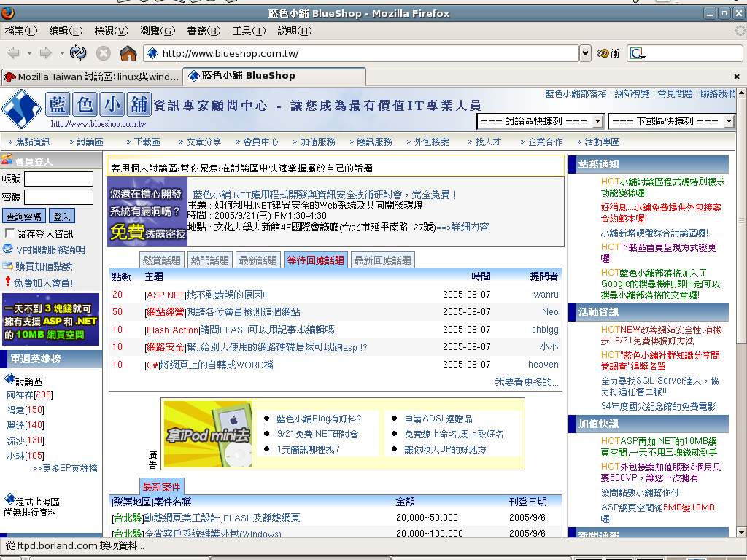The image size is (747, 560).
Task: Reload the current page
Action: 78,53
